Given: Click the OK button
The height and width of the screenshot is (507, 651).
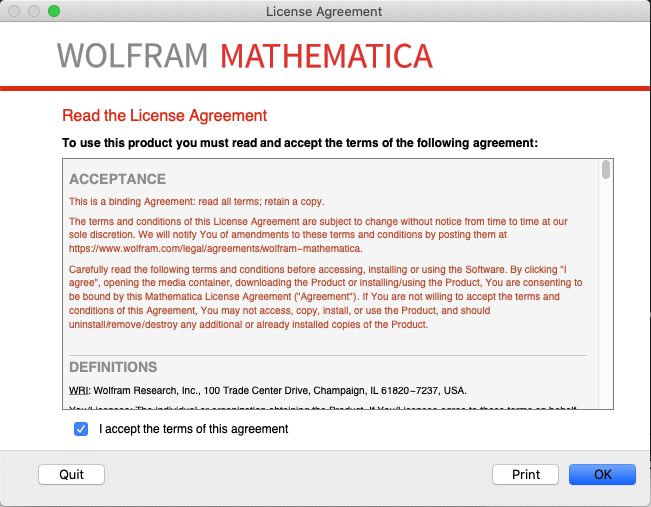Looking at the screenshot, I should point(602,474).
